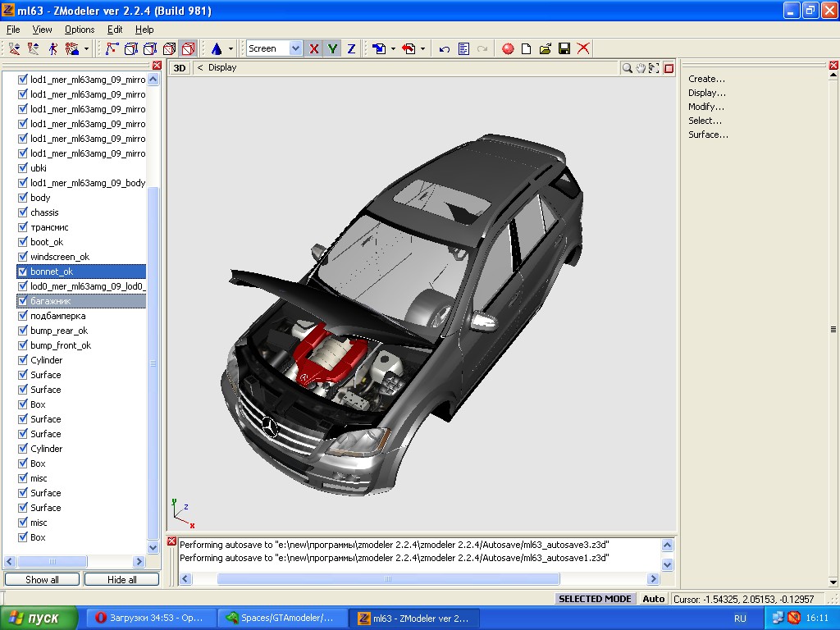Expand the multi-select tool dropdown arrow
The image size is (840, 630).
86,48
